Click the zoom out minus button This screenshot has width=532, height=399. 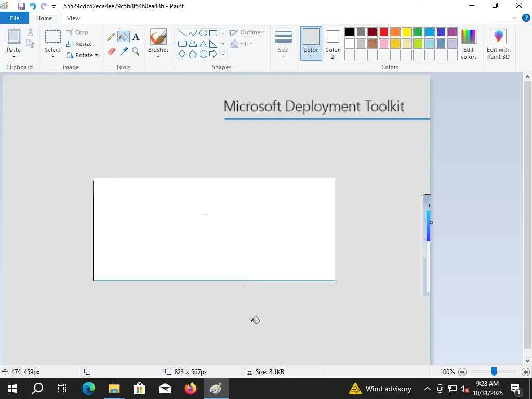point(462,372)
